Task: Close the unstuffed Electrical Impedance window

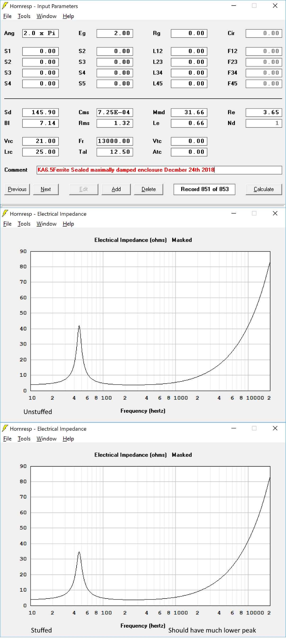Action: coord(275,213)
